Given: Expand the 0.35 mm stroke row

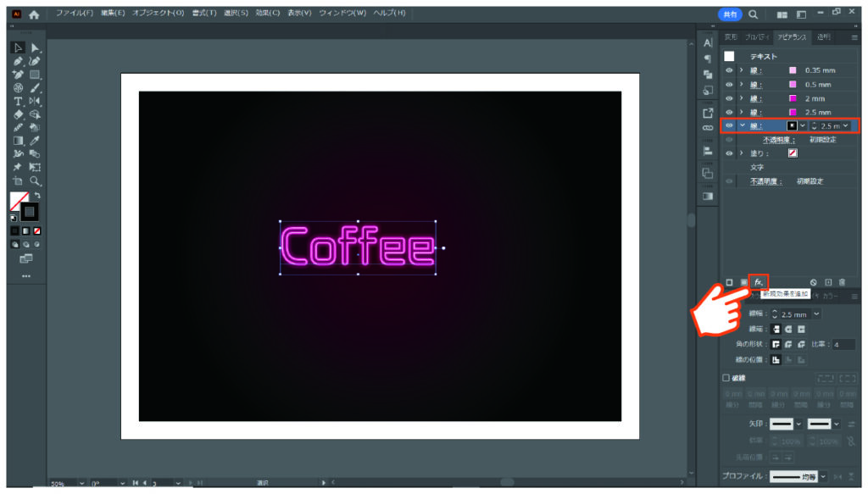Looking at the screenshot, I should [x=741, y=70].
